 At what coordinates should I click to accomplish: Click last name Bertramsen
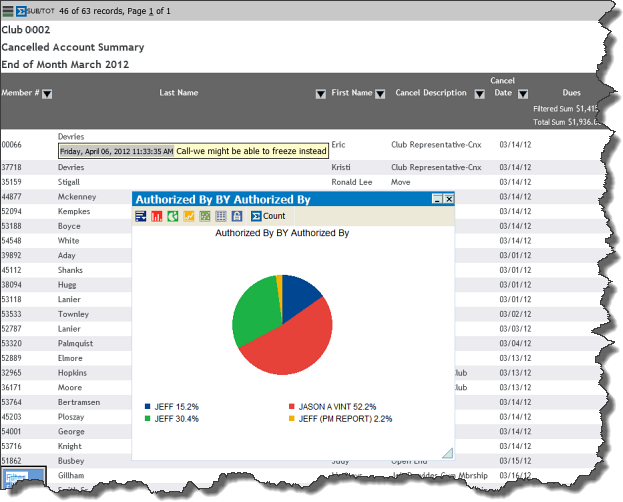coord(79,402)
